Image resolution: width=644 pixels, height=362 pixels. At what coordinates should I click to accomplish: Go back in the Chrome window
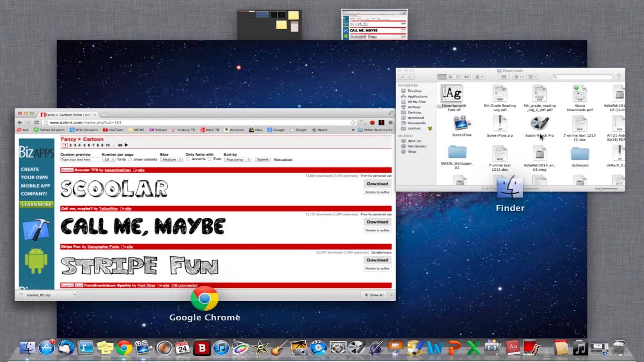pos(20,122)
